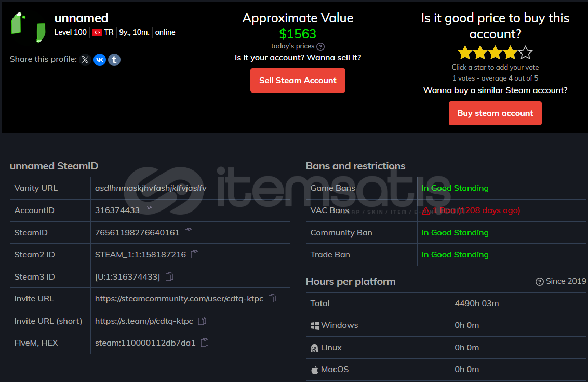The width and height of the screenshot is (588, 382).
Task: Share profile on X (Twitter)
Action: [x=85, y=60]
